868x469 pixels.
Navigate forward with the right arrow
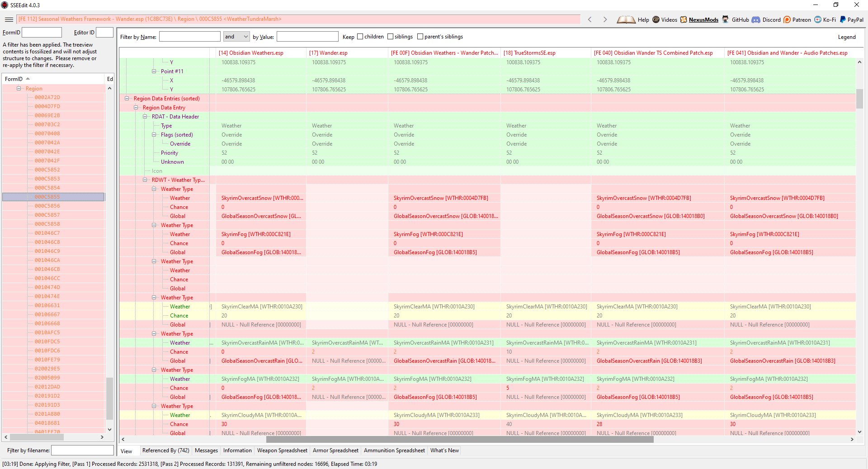[x=605, y=19]
